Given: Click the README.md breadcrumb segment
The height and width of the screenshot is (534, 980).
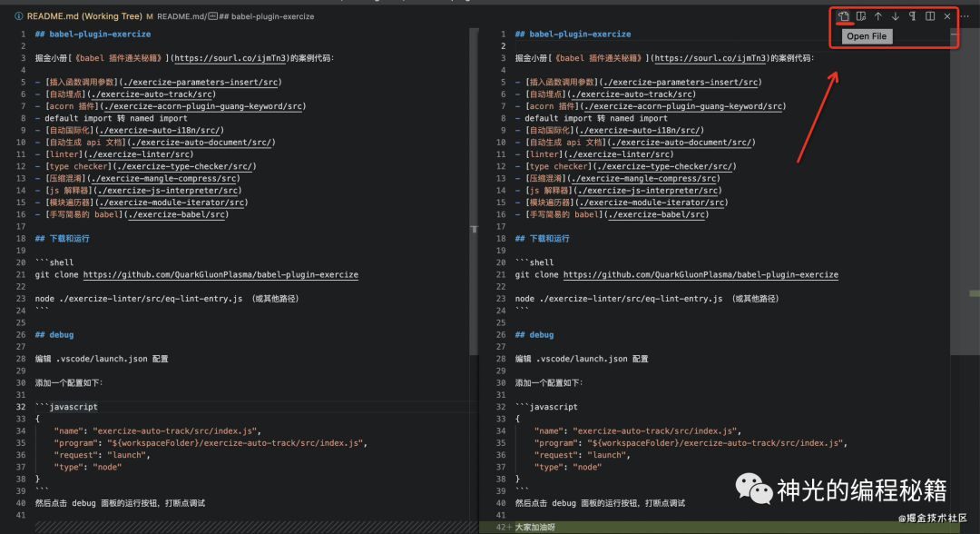Looking at the screenshot, I should [x=181, y=16].
